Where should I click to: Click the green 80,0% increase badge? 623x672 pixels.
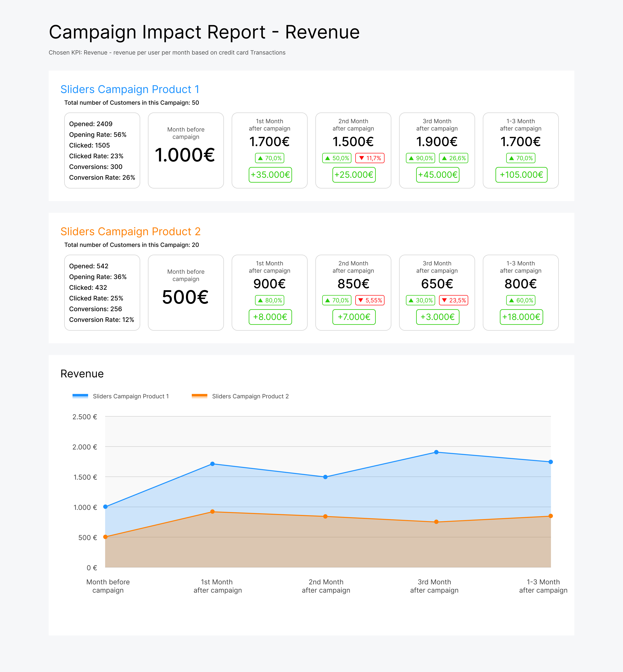(270, 300)
